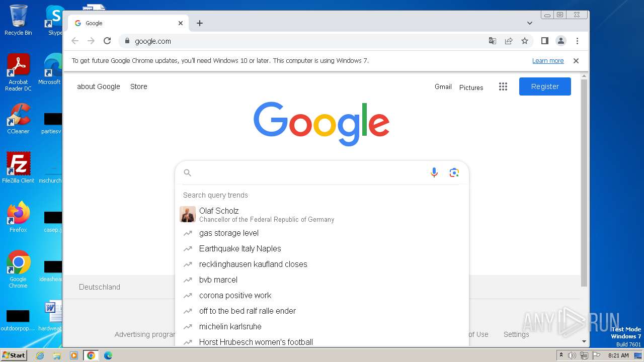This screenshot has height=362, width=644.
Task: Search by image with Google Lens icon
Action: pos(454,173)
